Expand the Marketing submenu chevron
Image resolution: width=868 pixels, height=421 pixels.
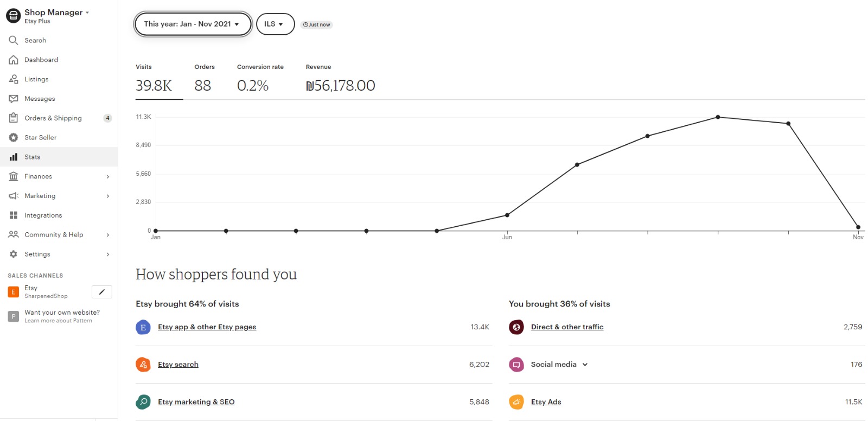pos(108,196)
